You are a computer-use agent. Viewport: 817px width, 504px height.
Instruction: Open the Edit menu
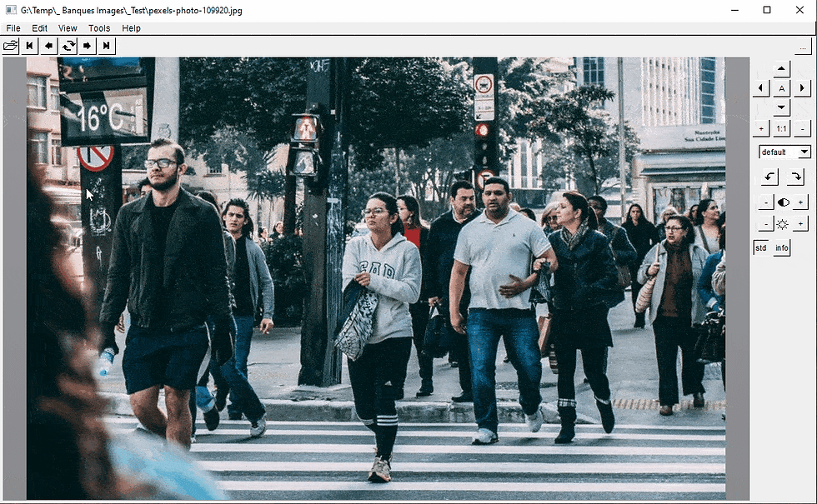pyautogui.click(x=39, y=28)
